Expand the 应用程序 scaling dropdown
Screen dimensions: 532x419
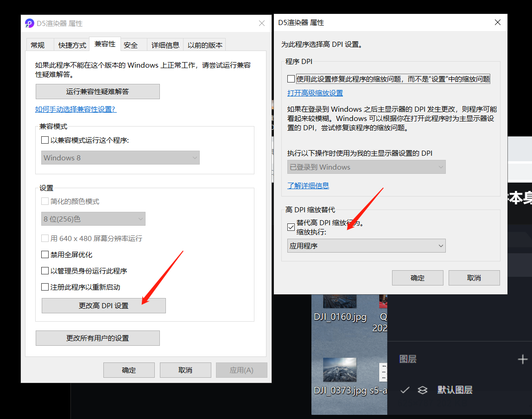(366, 246)
